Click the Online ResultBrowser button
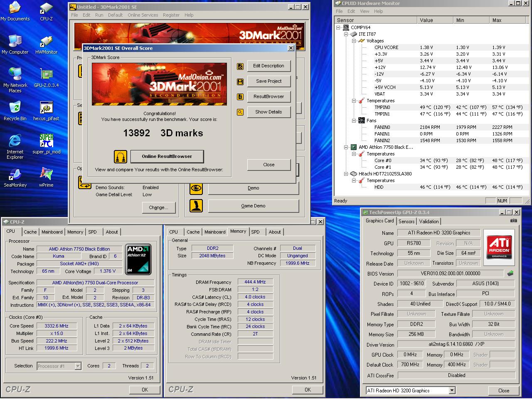532x399 pixels. click(x=167, y=156)
